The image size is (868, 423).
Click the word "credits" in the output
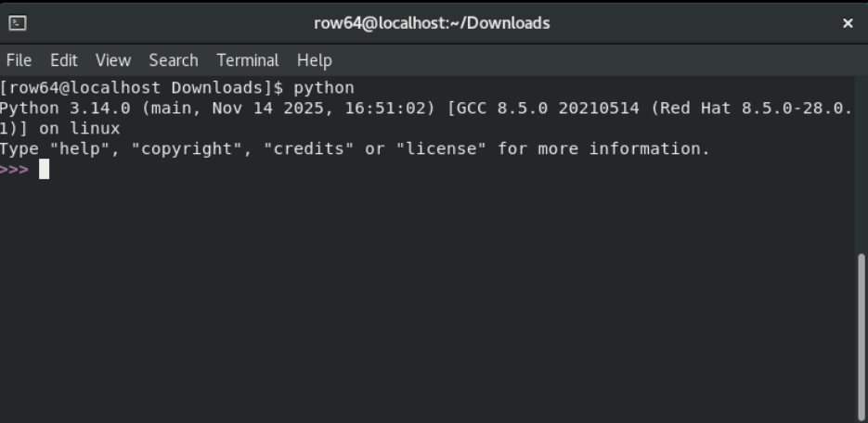(309, 149)
